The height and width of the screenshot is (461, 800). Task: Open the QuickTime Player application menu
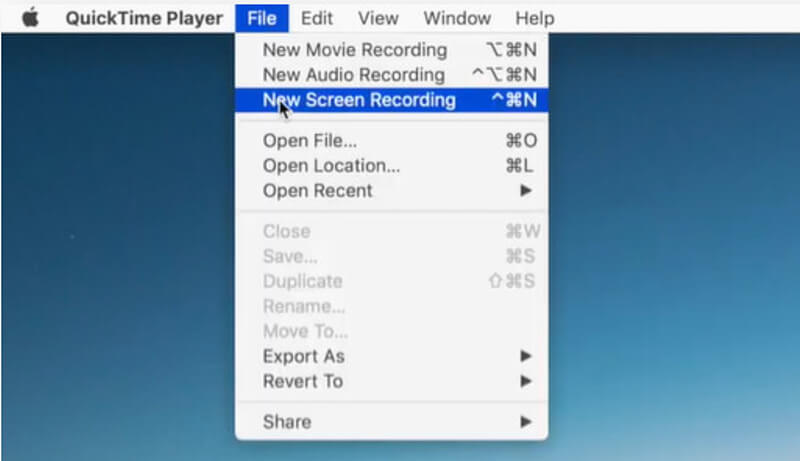tap(144, 18)
